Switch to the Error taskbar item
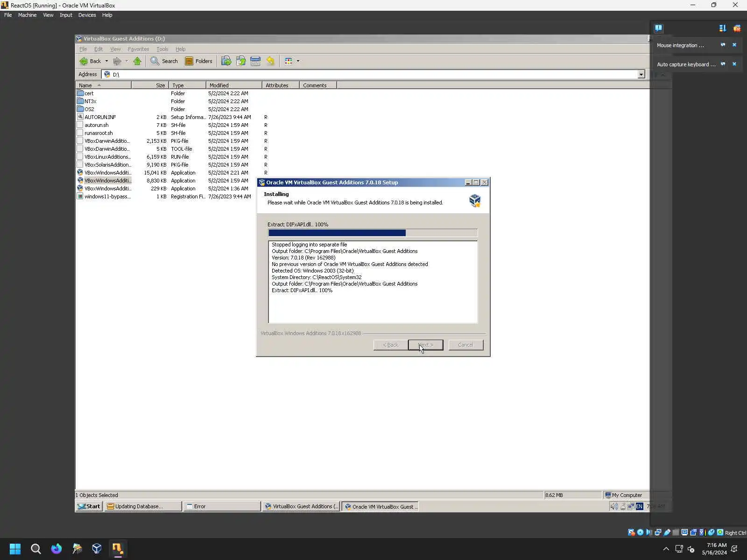Screen dimensions: 747x560 (222, 506)
